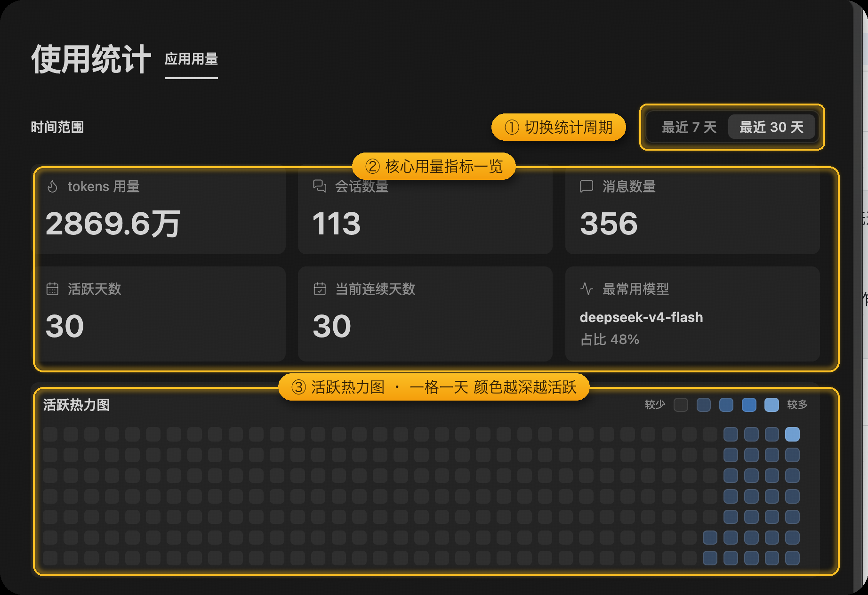Click the darkest legend swatch next to 较少
The height and width of the screenshot is (595, 868).
[681, 405]
